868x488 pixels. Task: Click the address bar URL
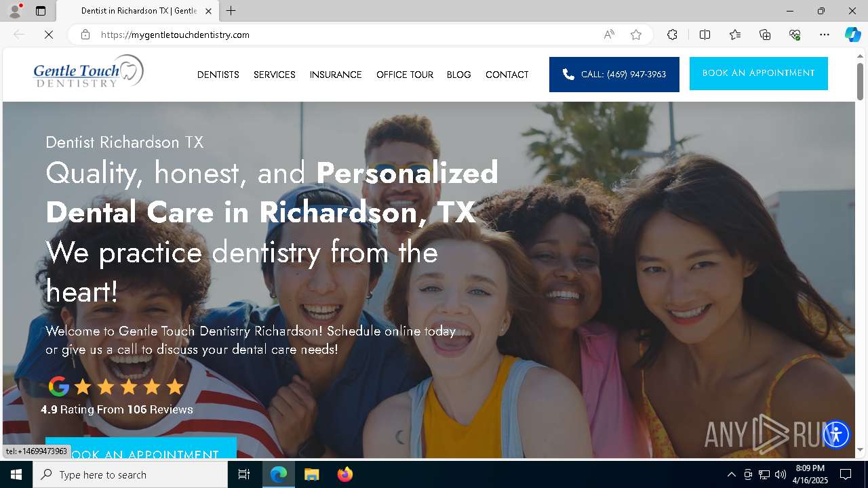pyautogui.click(x=175, y=35)
